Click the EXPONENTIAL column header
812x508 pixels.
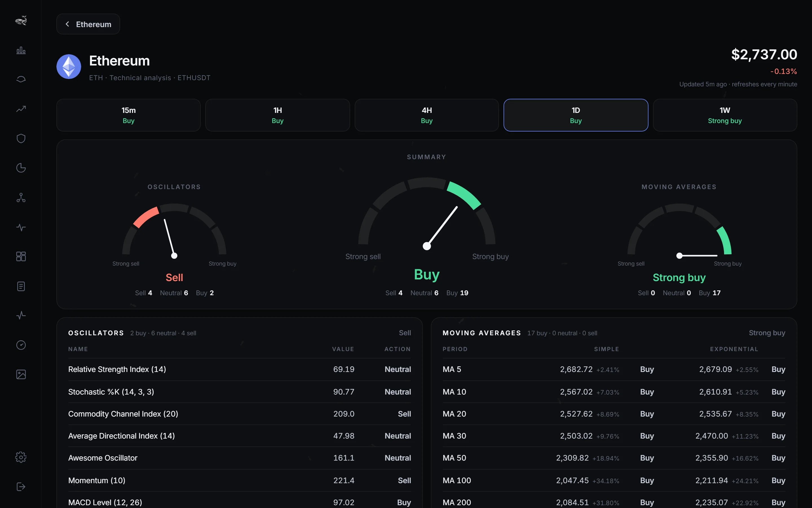pos(734,349)
